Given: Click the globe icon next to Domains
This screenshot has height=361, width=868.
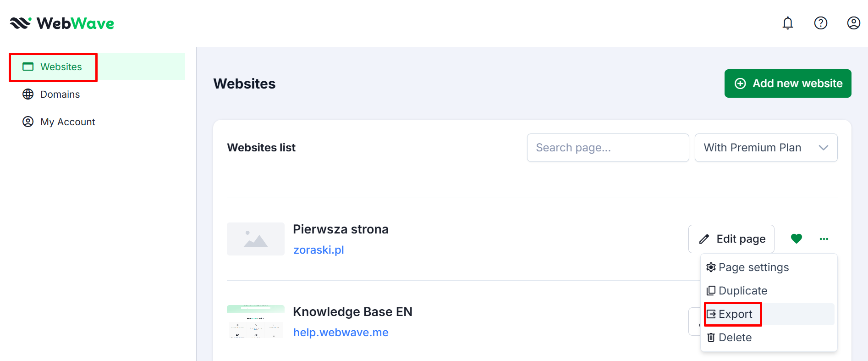Looking at the screenshot, I should tap(28, 94).
